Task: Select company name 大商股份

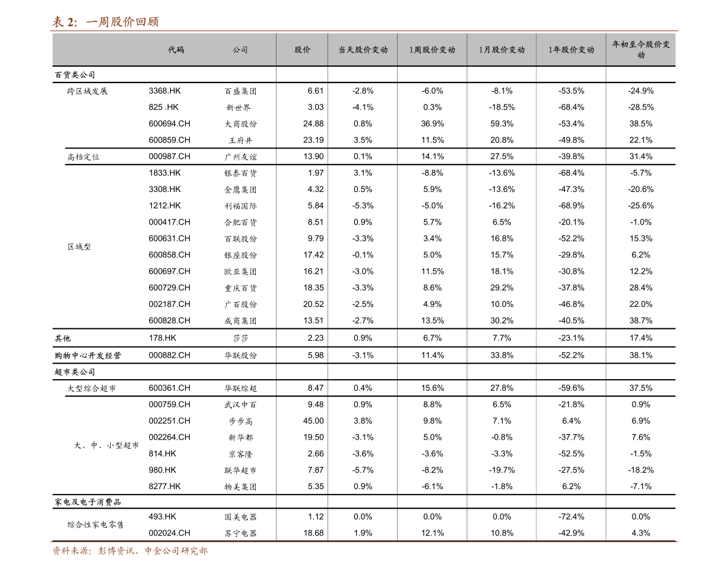Action: 240,124
